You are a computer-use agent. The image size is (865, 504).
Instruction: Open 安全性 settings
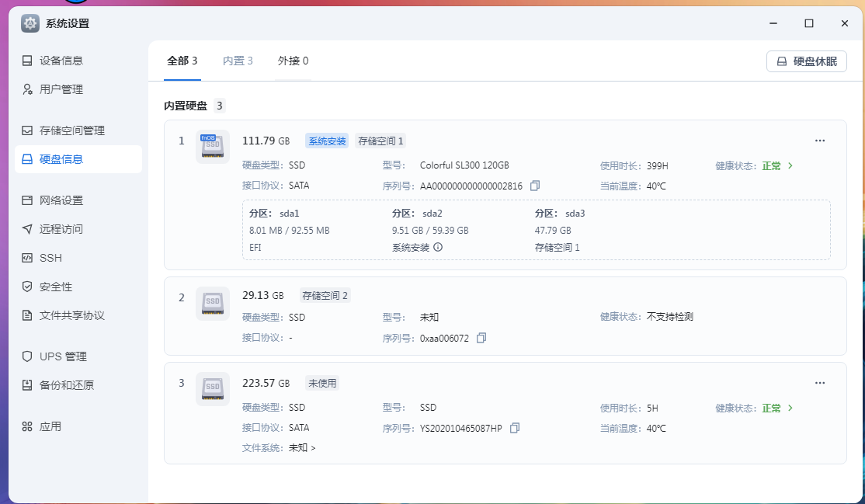[x=78, y=287]
